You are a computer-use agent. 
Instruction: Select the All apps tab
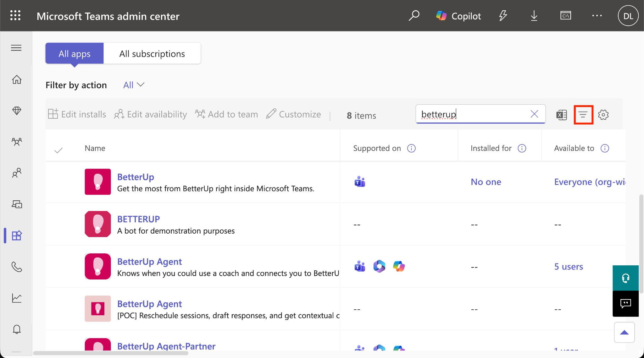(75, 54)
